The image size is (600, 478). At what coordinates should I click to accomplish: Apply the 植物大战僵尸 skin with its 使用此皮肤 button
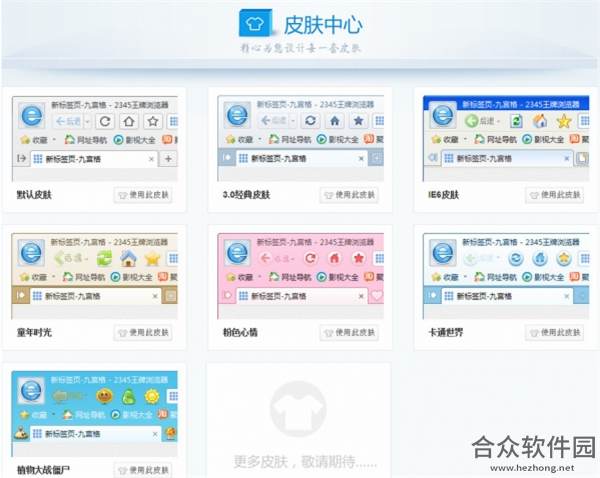click(x=143, y=470)
